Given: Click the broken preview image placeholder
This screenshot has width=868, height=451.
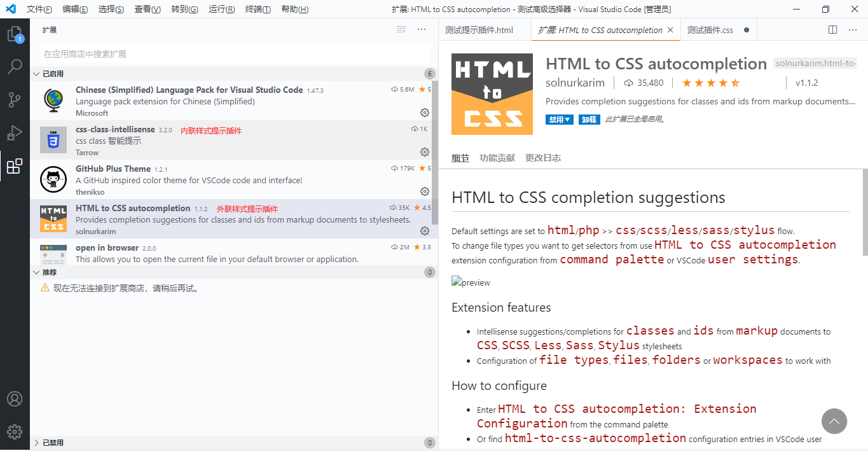Looking at the screenshot, I should (471, 282).
